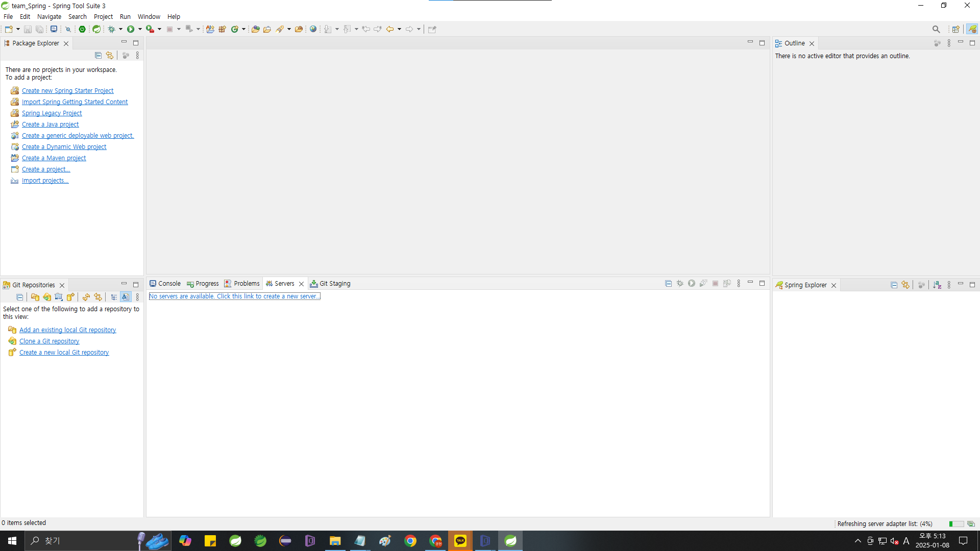Click the magnifier search icon at the toolbar's right end

pyautogui.click(x=936, y=29)
